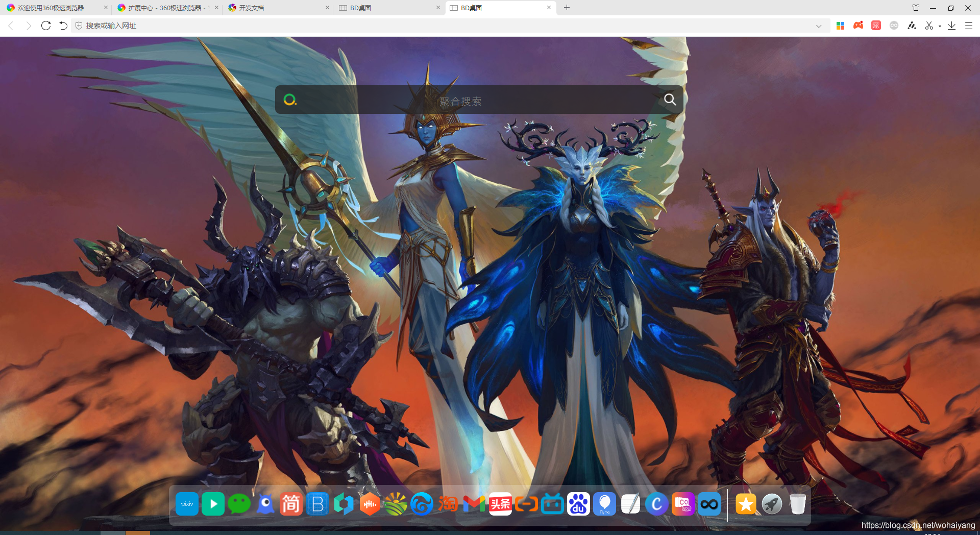Open the bilibili TV dock icon
Viewport: 980px width, 535px height.
tap(552, 504)
